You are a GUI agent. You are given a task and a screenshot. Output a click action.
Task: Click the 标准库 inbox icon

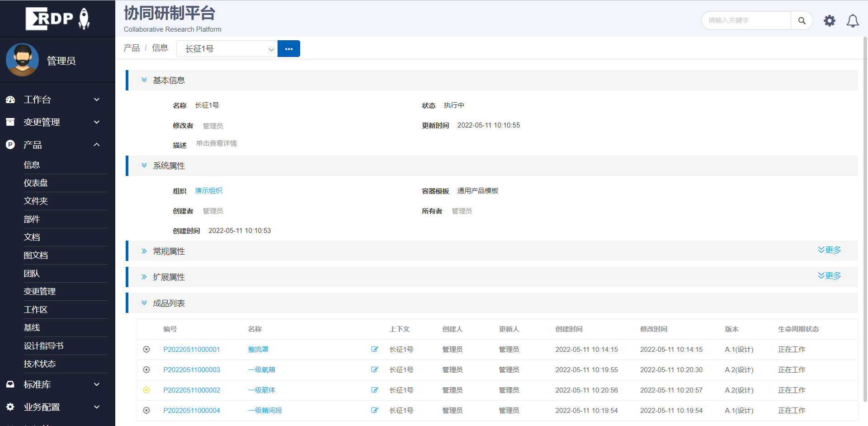(x=10, y=384)
